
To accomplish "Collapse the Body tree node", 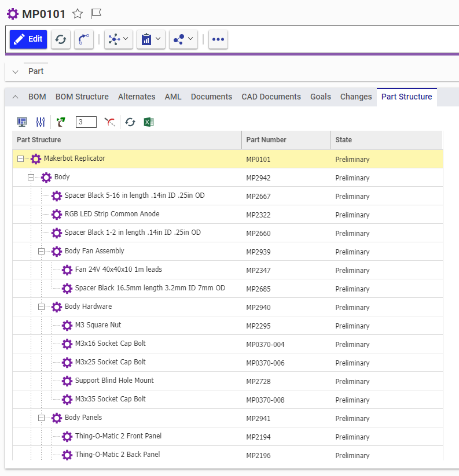I will click(x=31, y=178).
